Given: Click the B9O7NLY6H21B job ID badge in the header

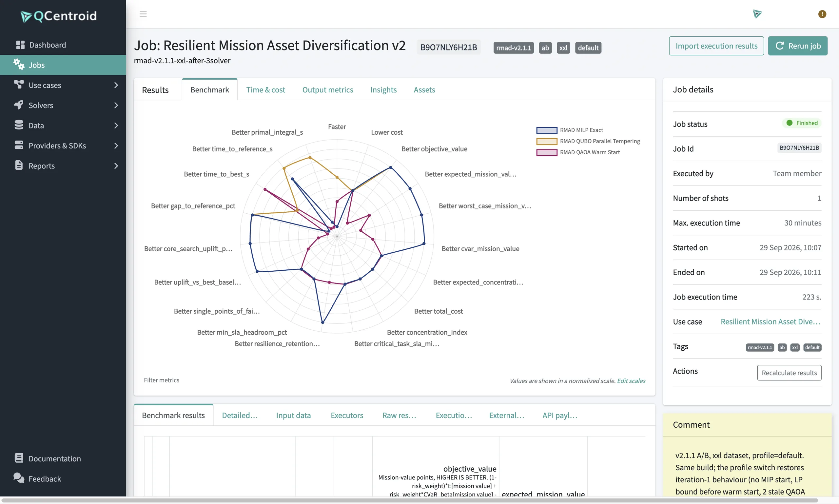Looking at the screenshot, I should (x=449, y=47).
